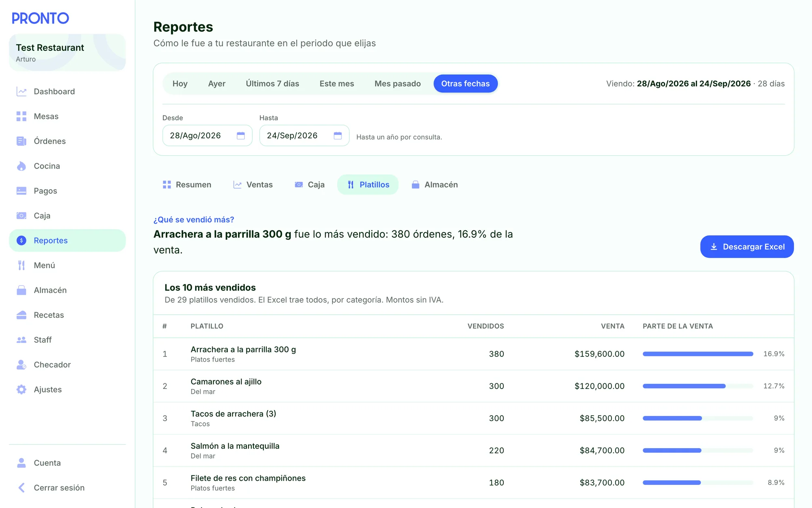Screen dimensions: 812x508
Task: Click the Descargar Excel button
Action: (x=747, y=247)
